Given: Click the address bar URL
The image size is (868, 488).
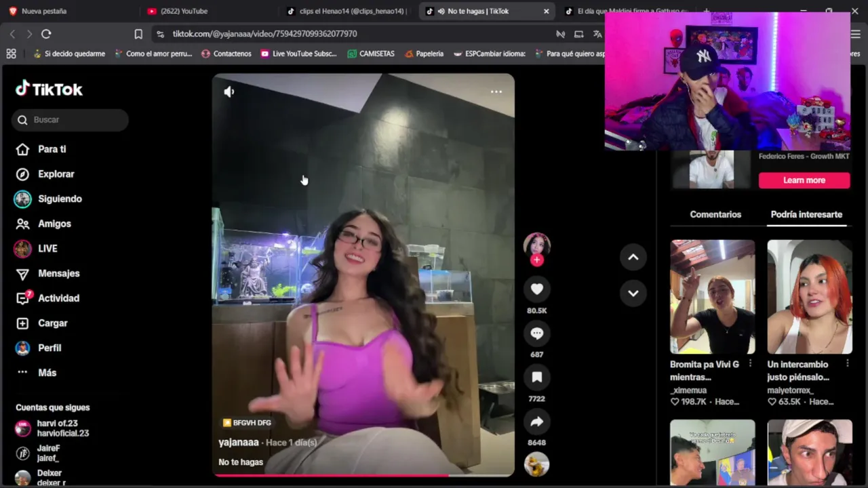Looking at the screenshot, I should pyautogui.click(x=264, y=34).
